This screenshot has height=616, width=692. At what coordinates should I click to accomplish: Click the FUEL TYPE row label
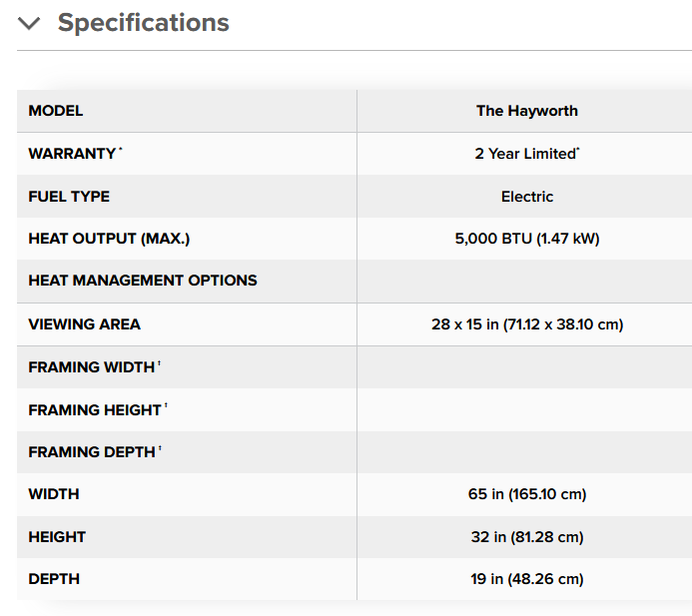click(x=69, y=197)
